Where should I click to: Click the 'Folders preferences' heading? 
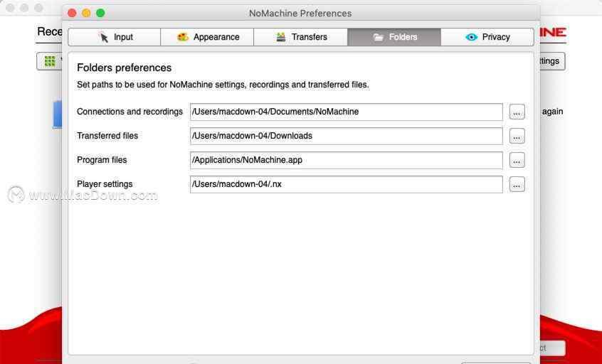tap(124, 68)
